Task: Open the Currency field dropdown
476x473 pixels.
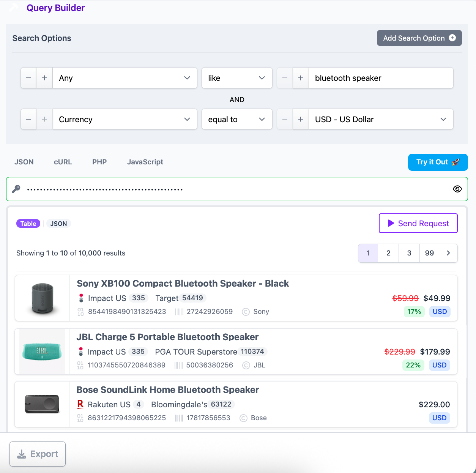Action: [x=125, y=119]
